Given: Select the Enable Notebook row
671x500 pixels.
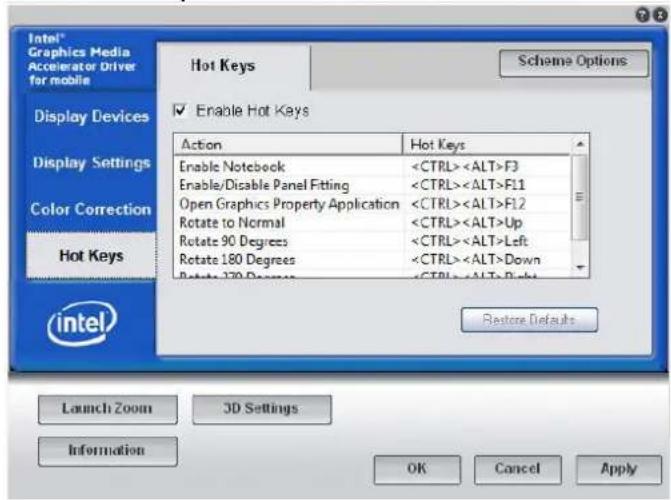Looking at the screenshot, I should (372, 167).
